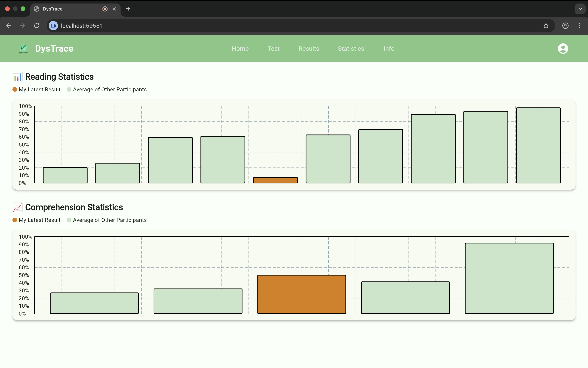
Task: Click the camera site-info icon in address bar
Action: (53, 26)
